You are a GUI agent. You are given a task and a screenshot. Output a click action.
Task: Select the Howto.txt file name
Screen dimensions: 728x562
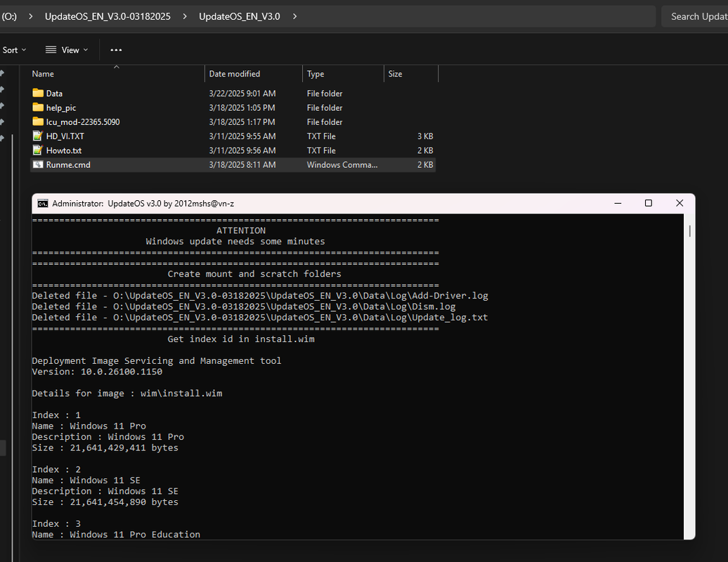coord(64,150)
